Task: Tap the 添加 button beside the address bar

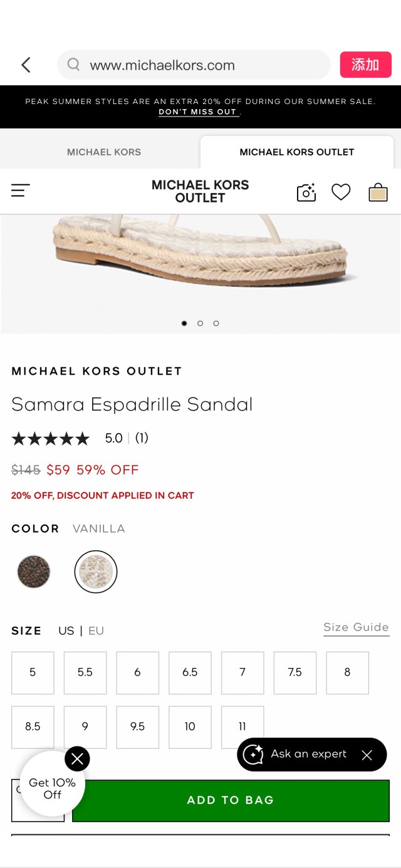Action: click(365, 65)
